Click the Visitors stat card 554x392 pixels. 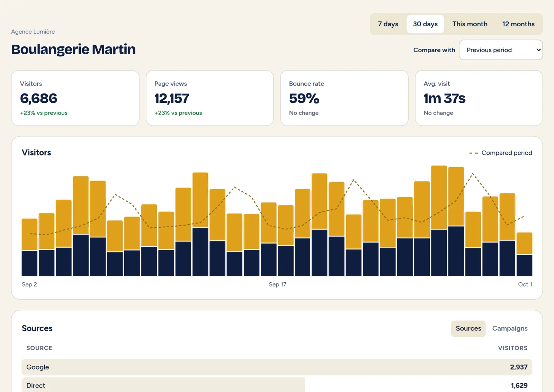pos(75,98)
